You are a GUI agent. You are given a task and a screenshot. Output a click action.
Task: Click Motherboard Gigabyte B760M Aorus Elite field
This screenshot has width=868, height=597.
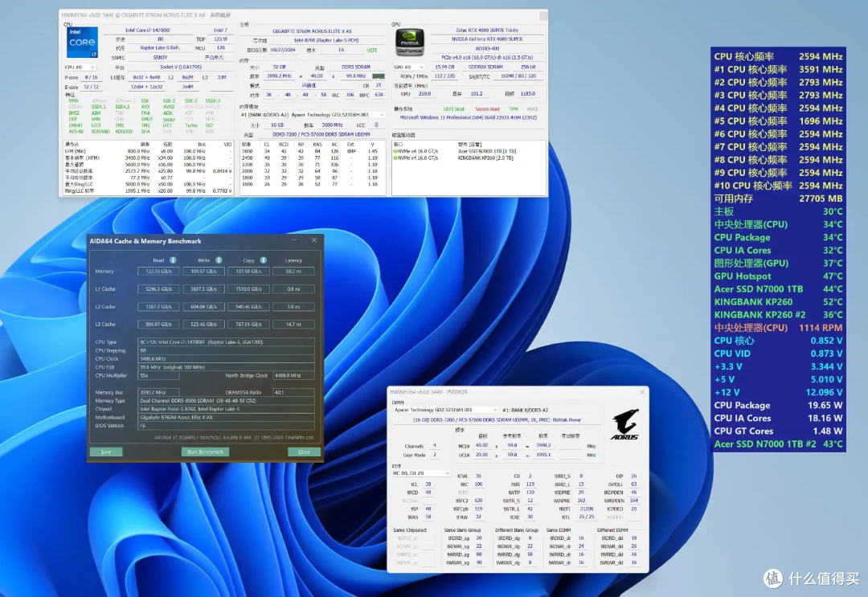pos(226,417)
